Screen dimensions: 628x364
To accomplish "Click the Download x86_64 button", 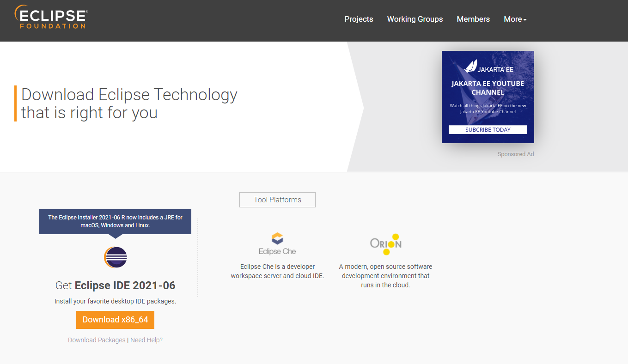I will (x=115, y=320).
